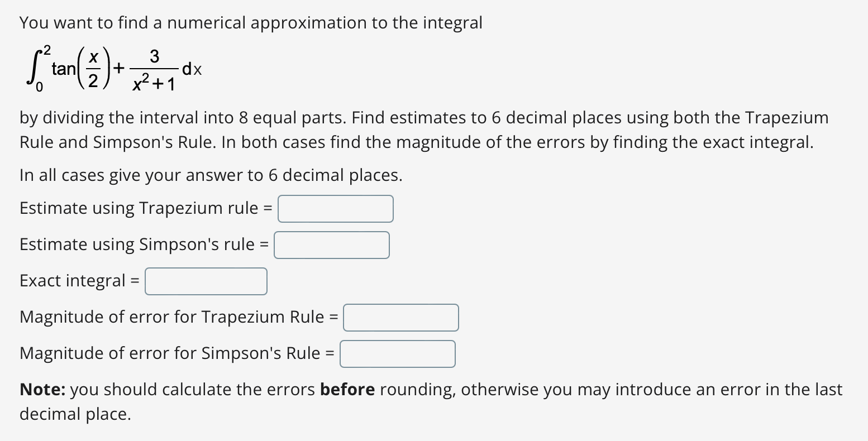Select the sentence about 6 decimal places

coord(211,175)
